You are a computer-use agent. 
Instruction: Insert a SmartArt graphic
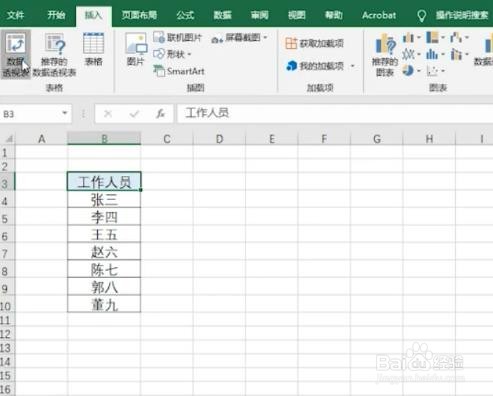click(x=179, y=71)
